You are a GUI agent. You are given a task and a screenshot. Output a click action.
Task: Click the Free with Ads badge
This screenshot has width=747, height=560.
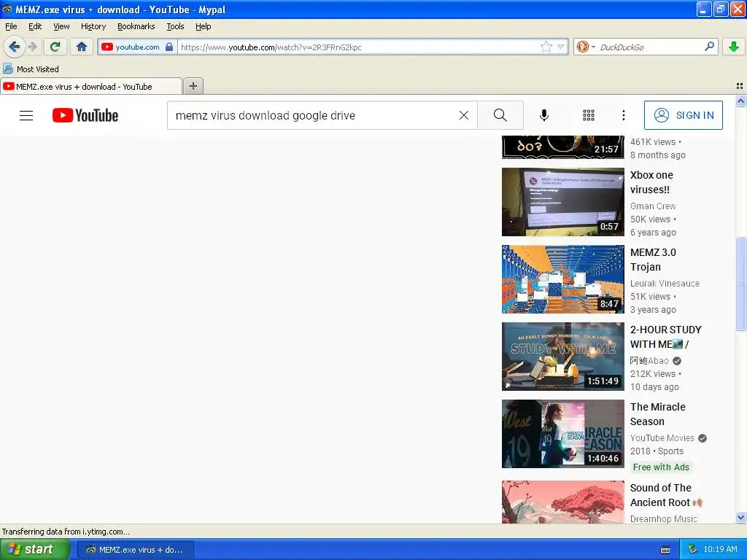click(661, 467)
